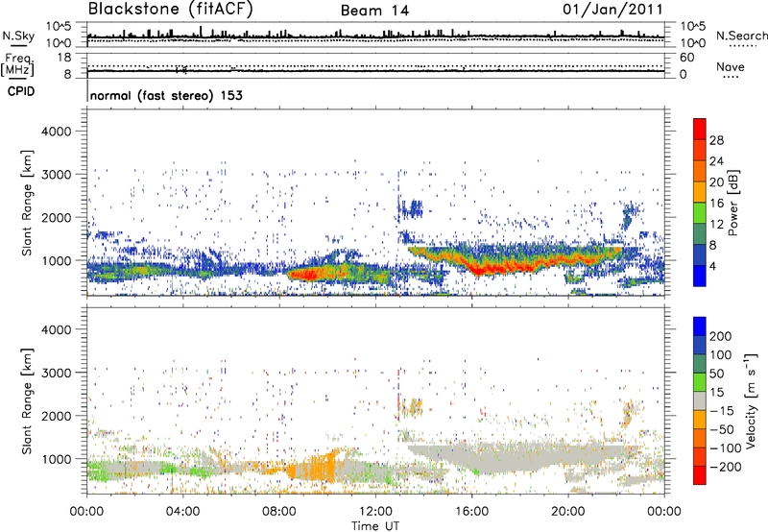
Task: Pick Power colorbar segment between 24 and 28
Action: [x=700, y=150]
